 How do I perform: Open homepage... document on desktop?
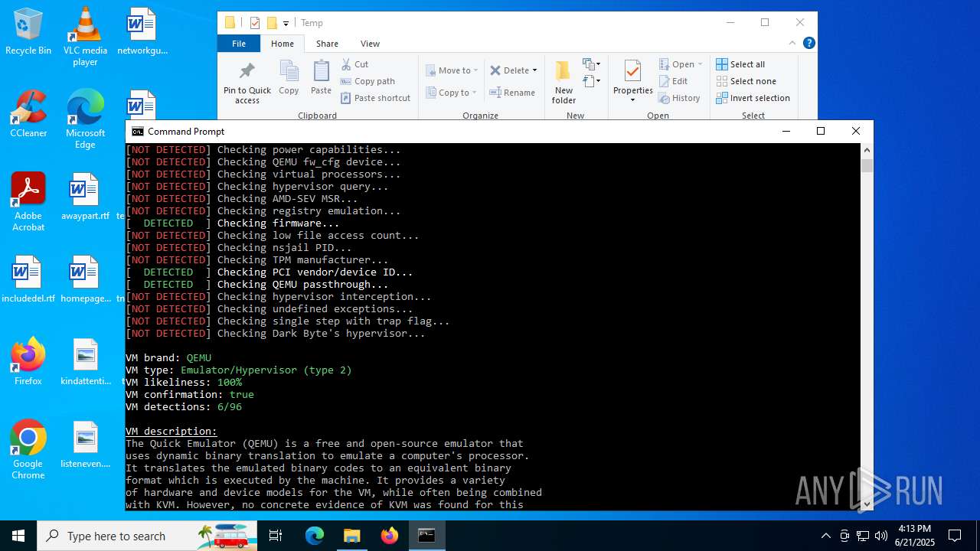coord(85,280)
